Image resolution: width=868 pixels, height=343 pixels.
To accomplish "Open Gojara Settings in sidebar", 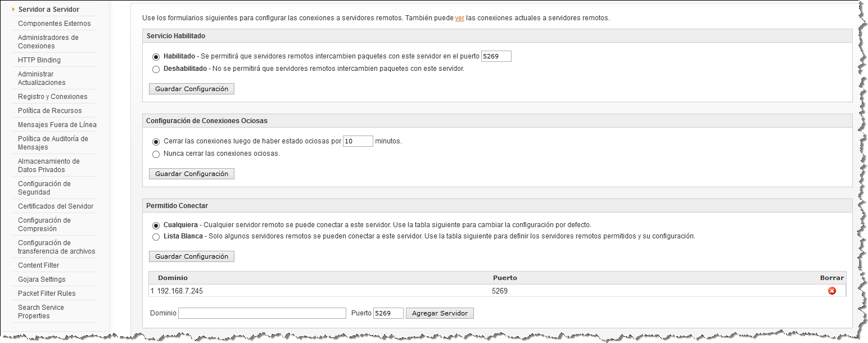I will coord(42,279).
